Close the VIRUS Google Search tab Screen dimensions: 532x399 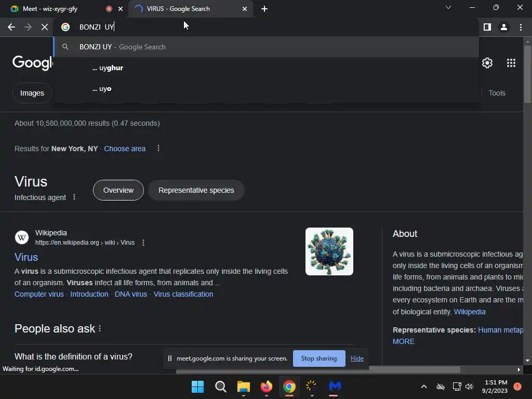coord(245,9)
